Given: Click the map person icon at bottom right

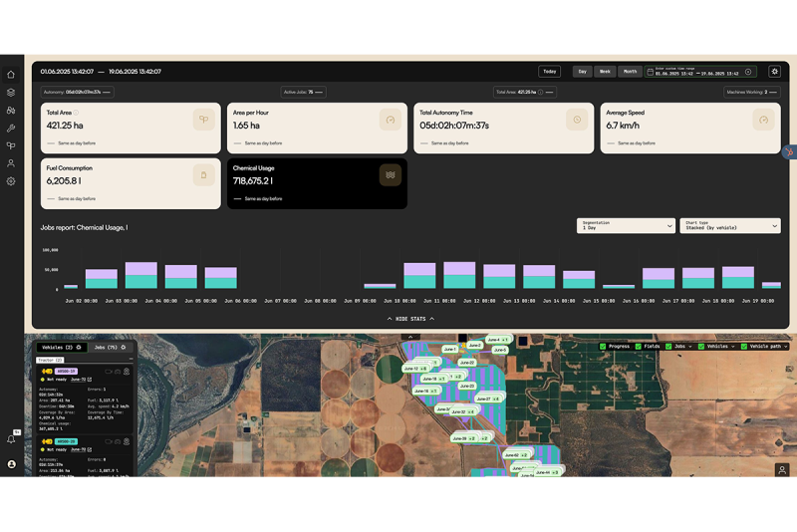Looking at the screenshot, I should pos(782,470).
